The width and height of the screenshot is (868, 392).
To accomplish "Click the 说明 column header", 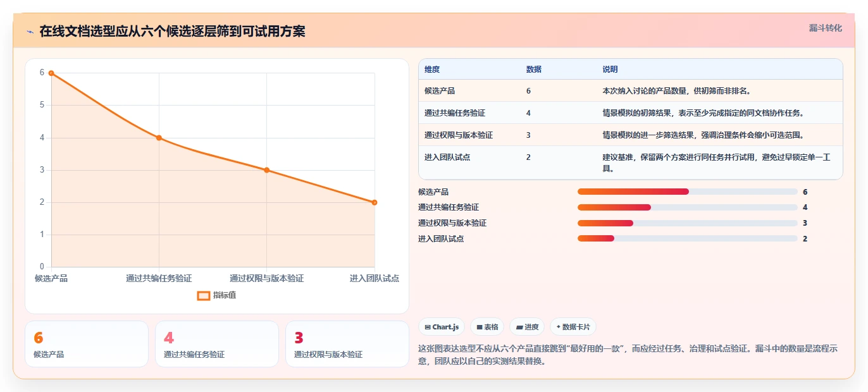I will [x=610, y=70].
